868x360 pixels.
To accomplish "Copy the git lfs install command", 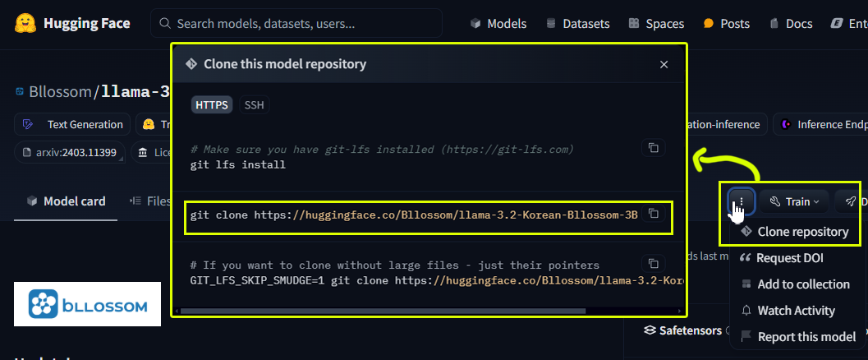I will [x=654, y=148].
